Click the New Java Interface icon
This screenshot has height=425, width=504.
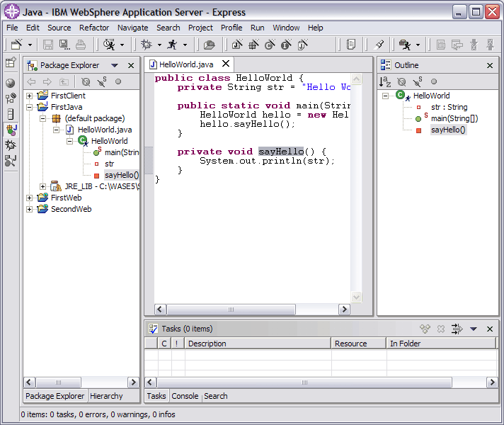(x=286, y=45)
